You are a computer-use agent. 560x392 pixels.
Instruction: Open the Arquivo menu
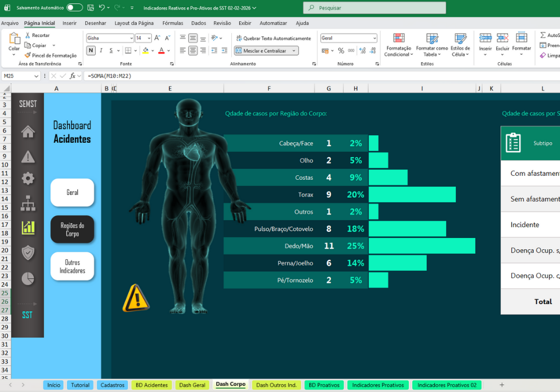tap(10, 23)
